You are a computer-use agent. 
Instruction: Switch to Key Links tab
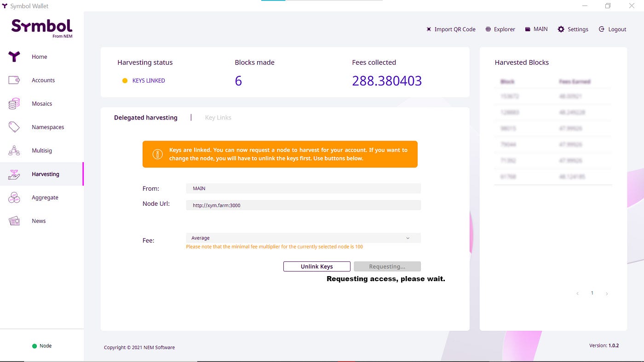tap(218, 118)
